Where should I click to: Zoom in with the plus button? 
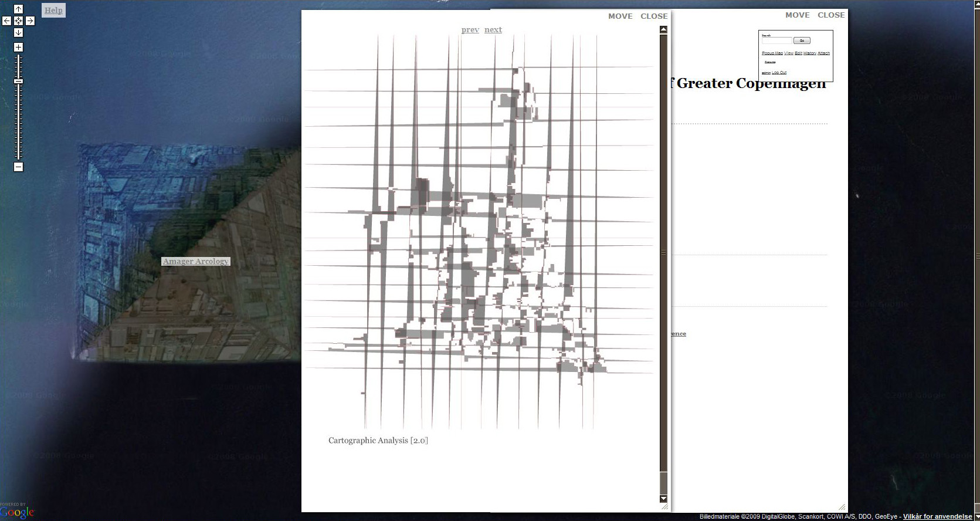[18, 47]
